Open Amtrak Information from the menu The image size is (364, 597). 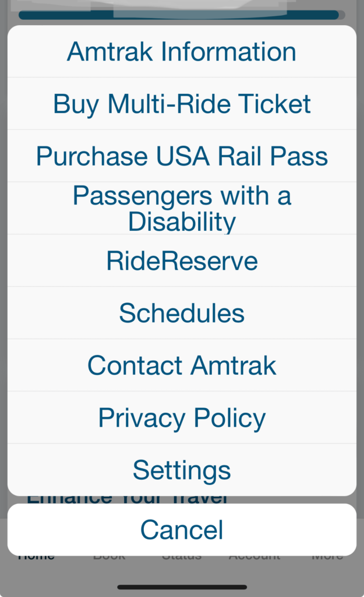tap(182, 51)
